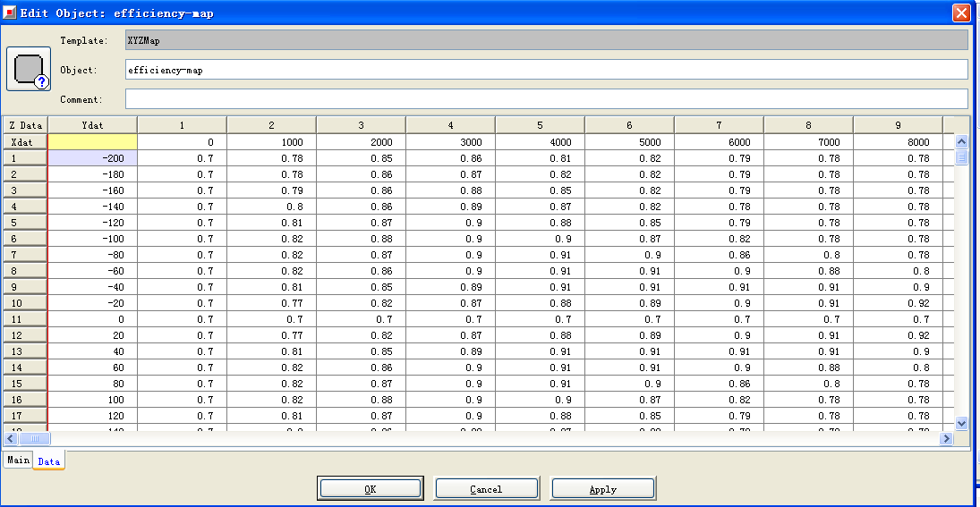This screenshot has width=980, height=507.
Task: Click the Ydat cell showing -100
Action: pos(92,239)
